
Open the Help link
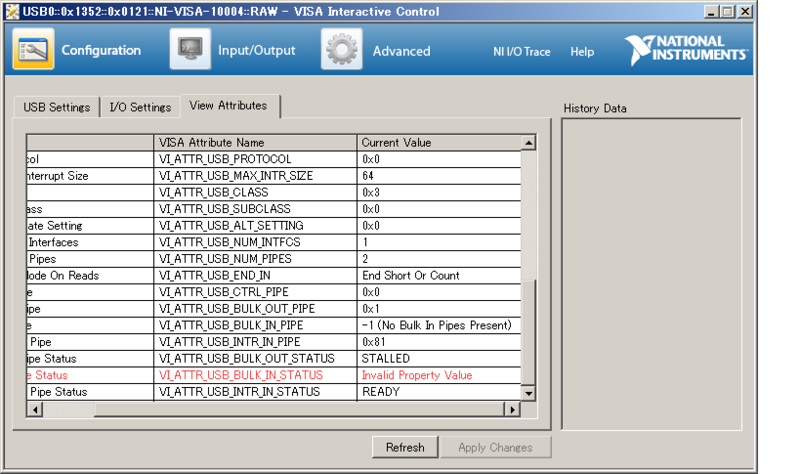point(582,52)
